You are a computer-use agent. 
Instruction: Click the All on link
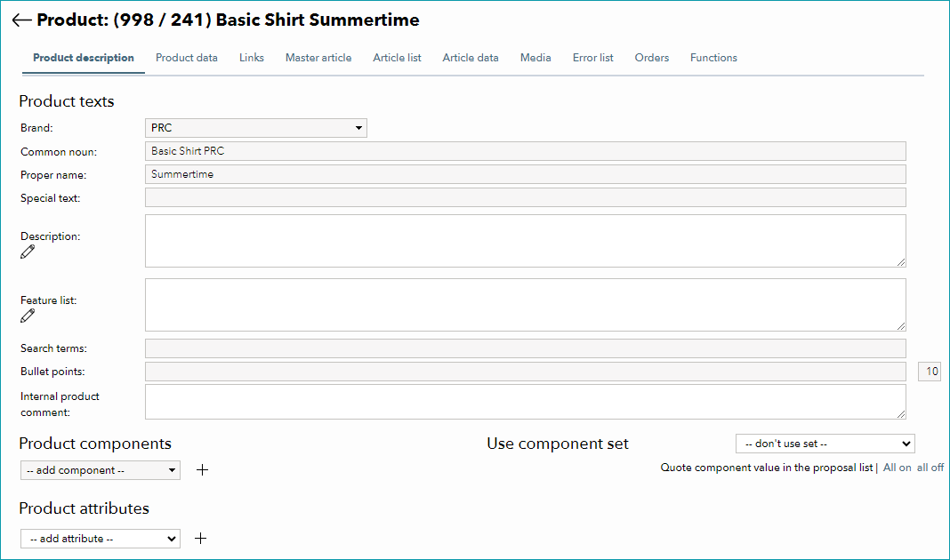[898, 468]
